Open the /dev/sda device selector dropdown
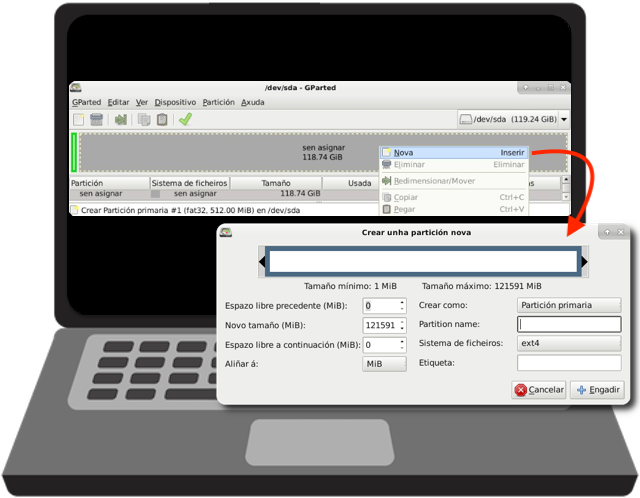The width and height of the screenshot is (640, 498). click(x=513, y=120)
